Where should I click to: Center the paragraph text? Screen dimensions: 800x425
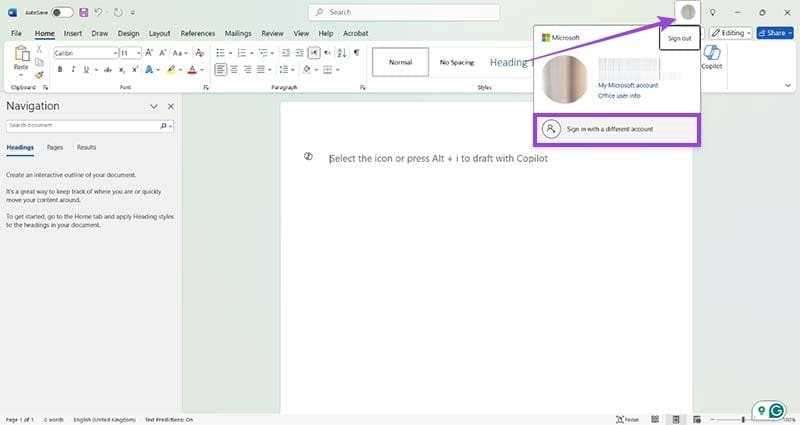coord(234,69)
